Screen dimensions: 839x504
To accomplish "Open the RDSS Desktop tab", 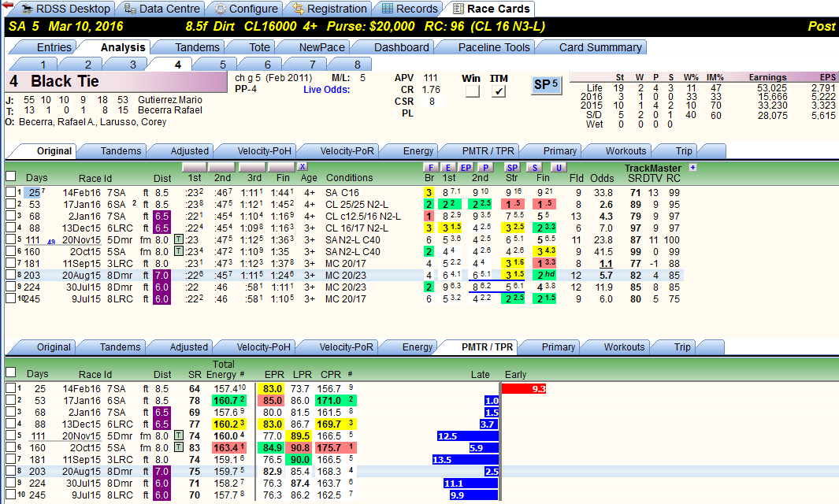I will [x=66, y=9].
